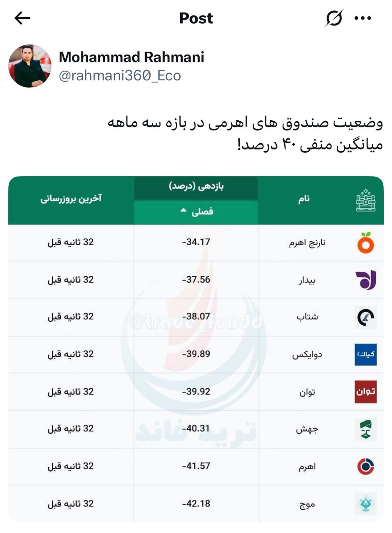The width and height of the screenshot is (392, 533).
Task: Tap the back arrow icon
Action: click(x=22, y=18)
